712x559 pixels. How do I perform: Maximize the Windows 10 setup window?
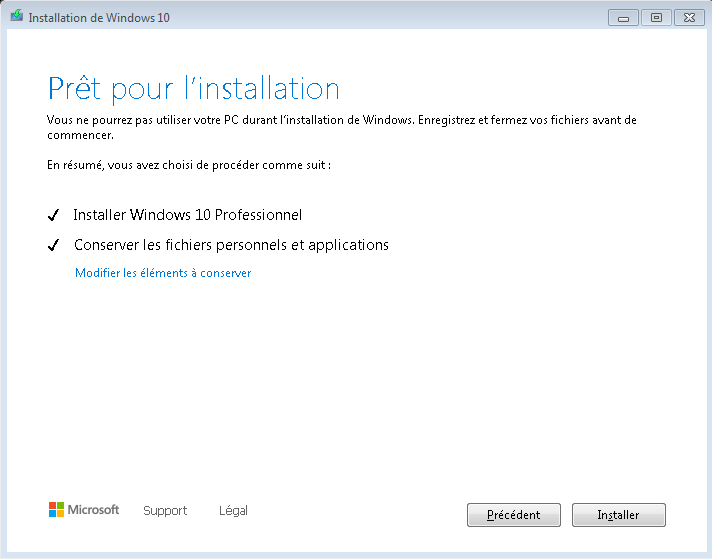click(656, 18)
